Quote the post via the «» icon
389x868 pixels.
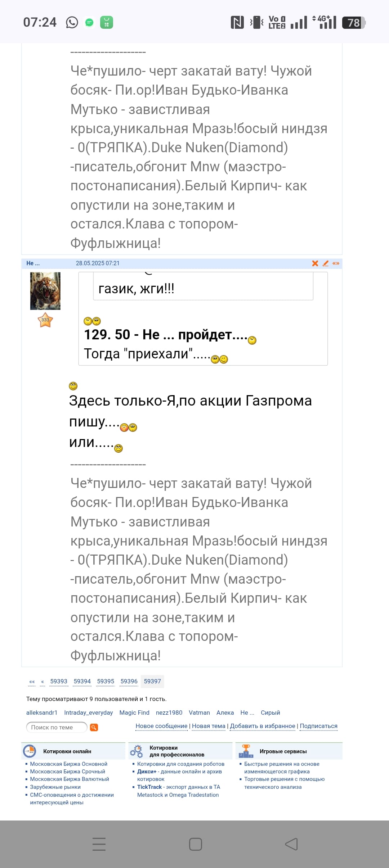336,263
